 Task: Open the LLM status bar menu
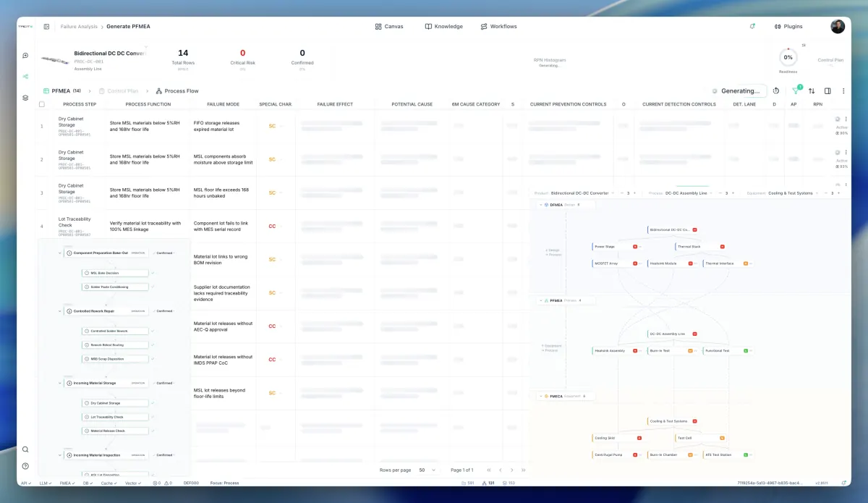pyautogui.click(x=46, y=483)
